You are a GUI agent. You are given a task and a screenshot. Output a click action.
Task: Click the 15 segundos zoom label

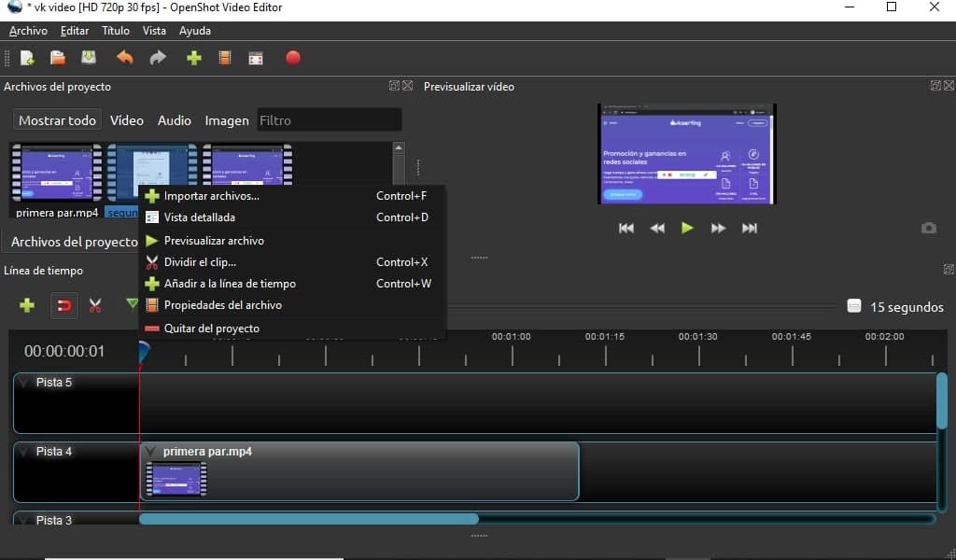[x=907, y=307]
